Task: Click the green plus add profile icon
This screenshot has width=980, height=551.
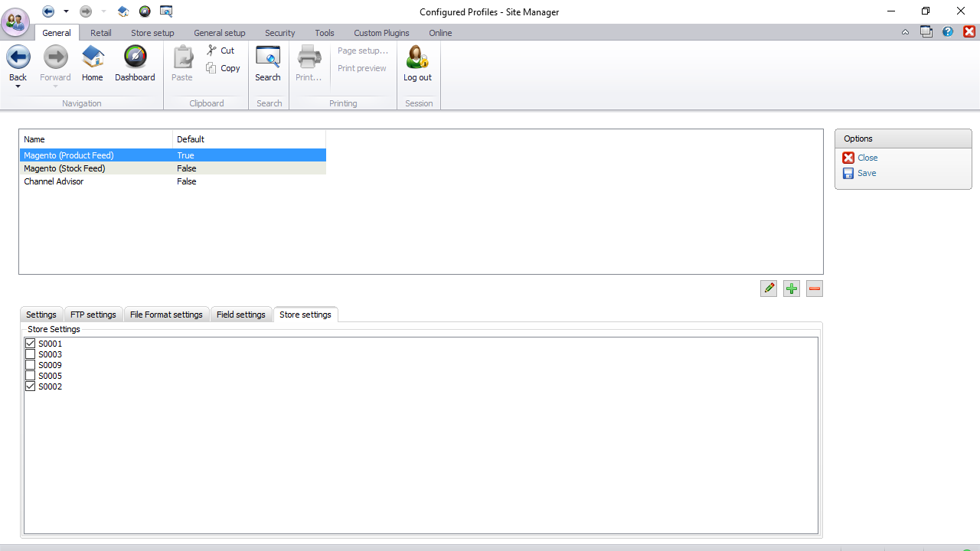Action: 792,289
